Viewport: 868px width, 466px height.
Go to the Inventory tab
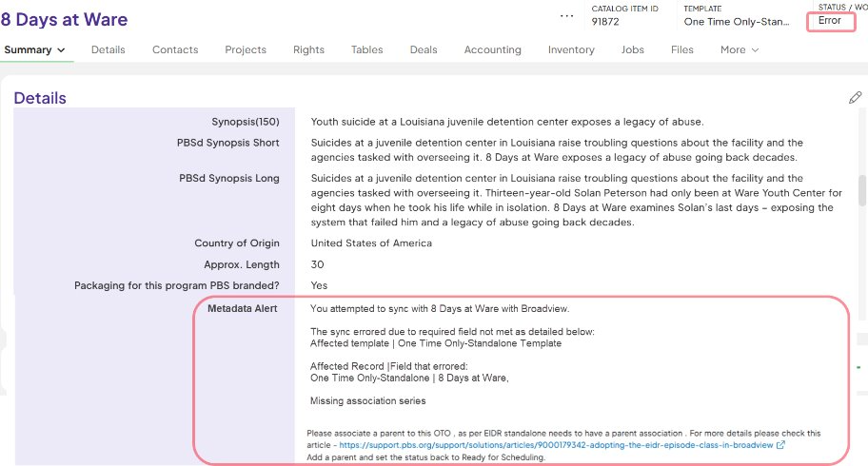click(571, 49)
